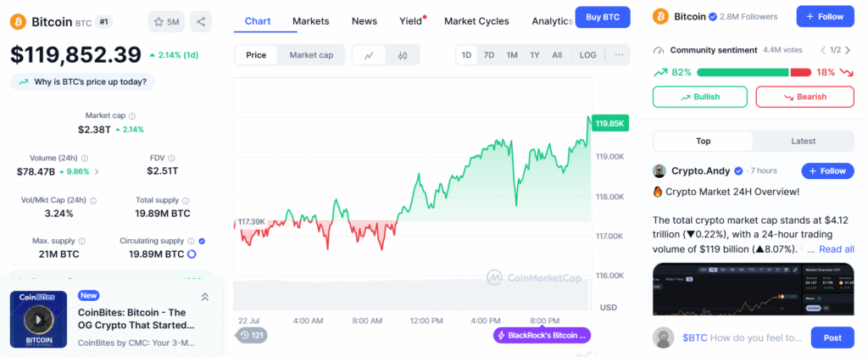868x357 pixels.
Task: Collapse the CoinBites card with double chevron
Action: [x=205, y=298]
